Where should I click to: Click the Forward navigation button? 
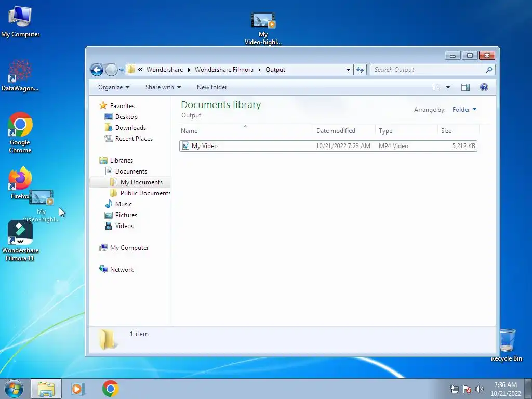pyautogui.click(x=111, y=70)
